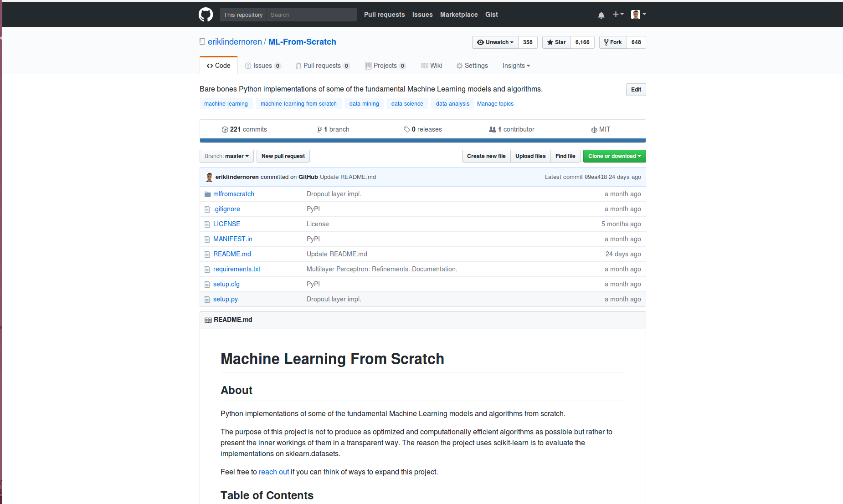The width and height of the screenshot is (843, 504).
Task: Open the user avatar menu
Action: click(638, 15)
